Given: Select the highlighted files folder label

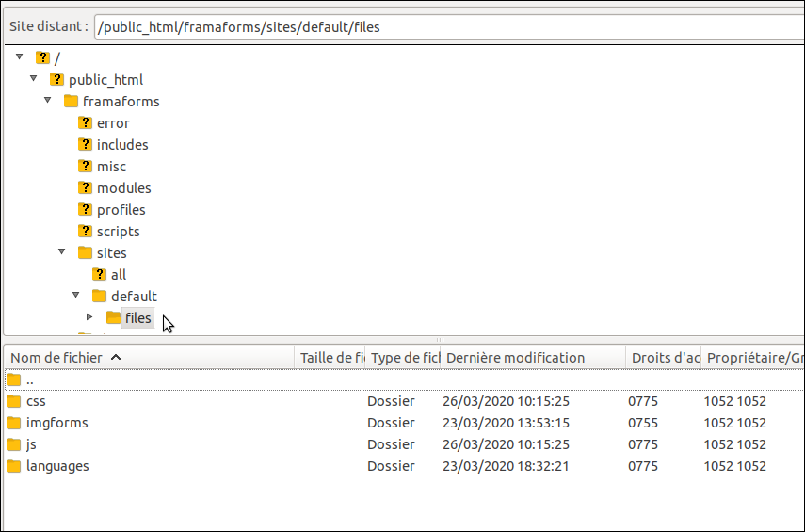Looking at the screenshot, I should pyautogui.click(x=138, y=318).
